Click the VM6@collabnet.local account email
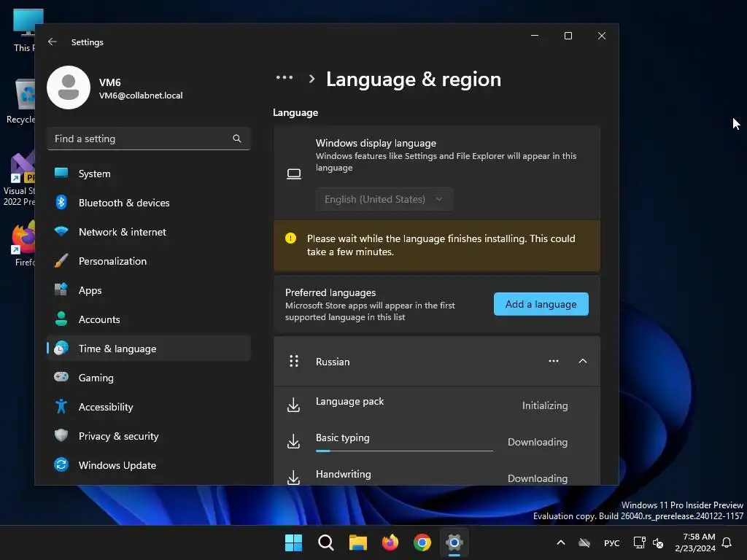The image size is (747, 560). pyautogui.click(x=141, y=96)
